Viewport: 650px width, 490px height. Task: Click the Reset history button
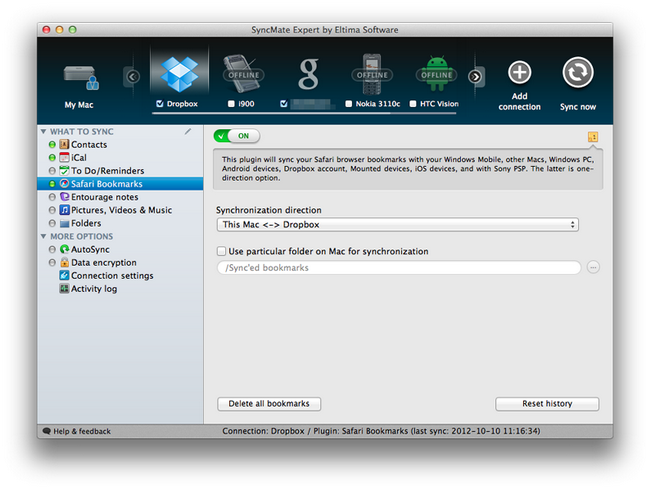click(x=547, y=404)
